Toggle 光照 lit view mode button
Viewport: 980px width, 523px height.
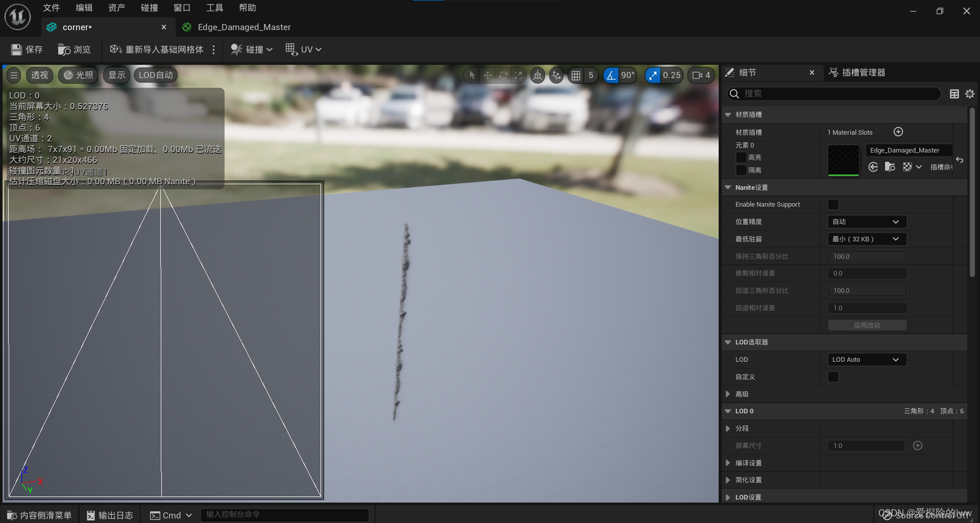click(79, 76)
